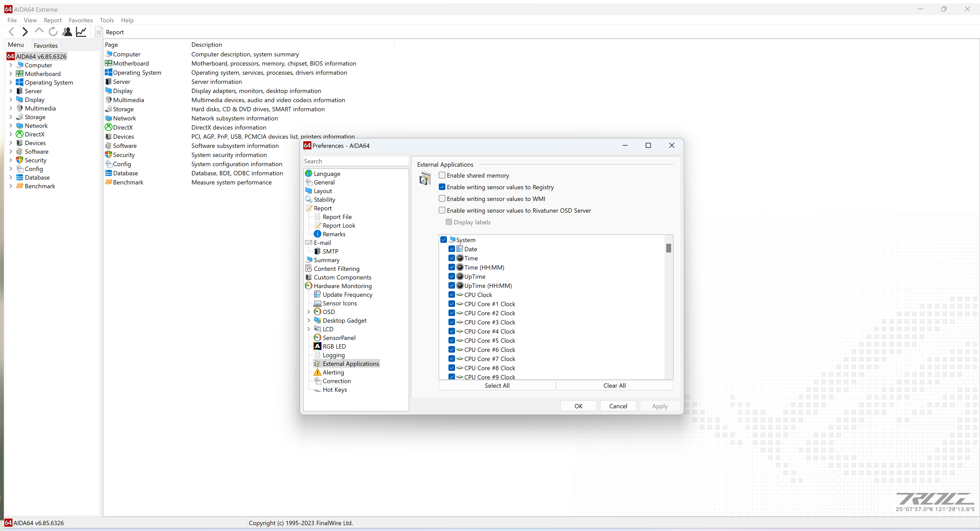Screen dimensions: 980x531
Task: Select Logging in the Preferences tree
Action: [x=334, y=355]
